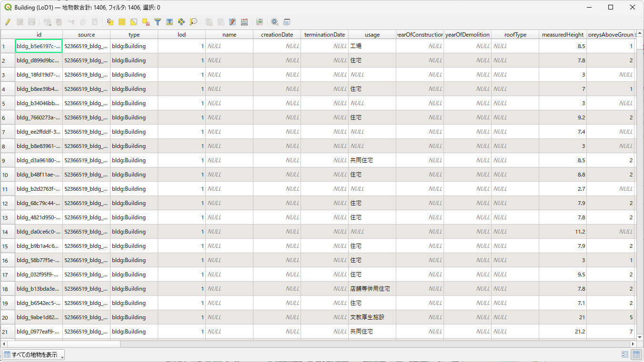Click usage cell 文教厚生施設
The image size is (644, 362).
(x=372, y=317)
